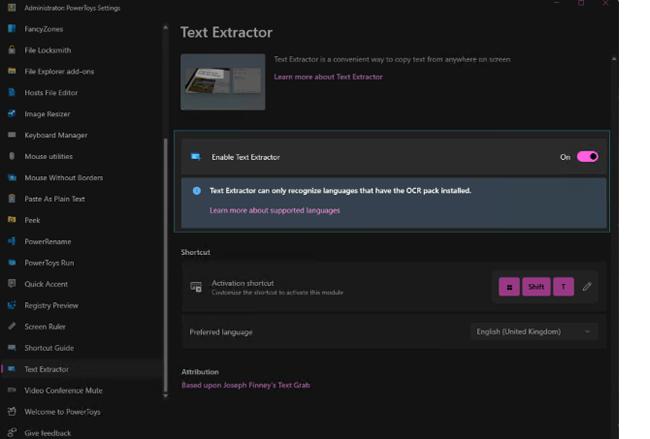Click the Registry Preview sidebar label
The image size is (650, 439).
click(x=51, y=306)
